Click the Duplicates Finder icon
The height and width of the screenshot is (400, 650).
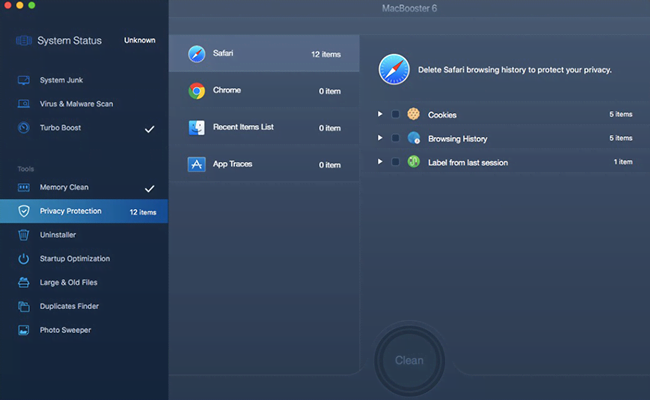click(x=24, y=306)
